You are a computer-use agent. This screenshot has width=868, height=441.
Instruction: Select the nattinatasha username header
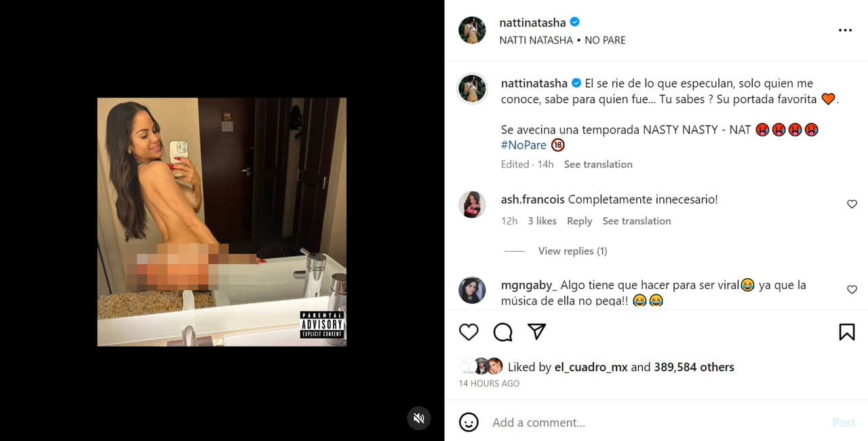(x=534, y=22)
